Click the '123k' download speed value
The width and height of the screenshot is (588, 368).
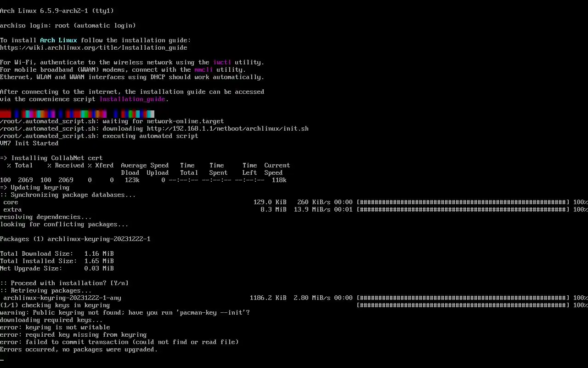tap(132, 180)
